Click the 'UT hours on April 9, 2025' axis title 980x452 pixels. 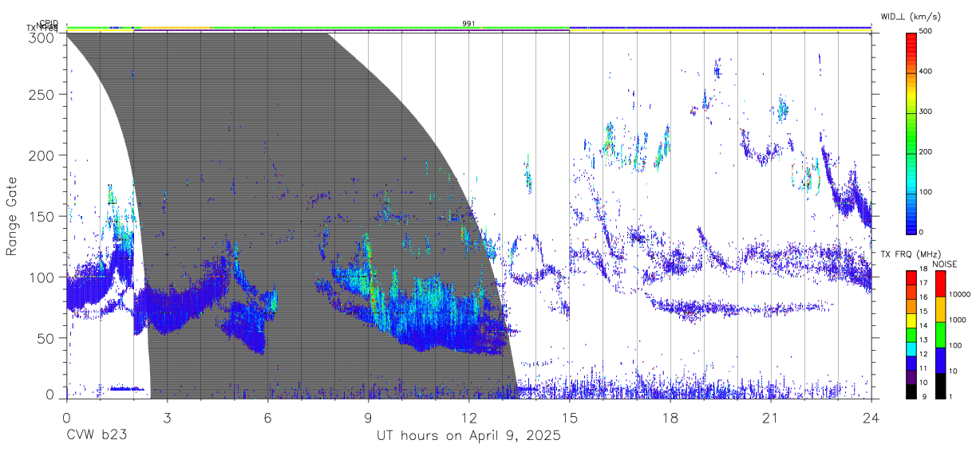pos(468,436)
